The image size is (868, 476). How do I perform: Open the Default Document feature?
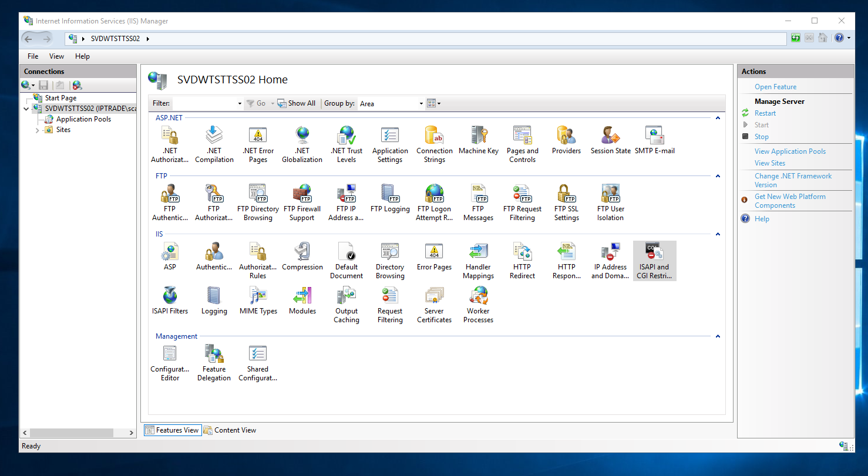click(346, 261)
